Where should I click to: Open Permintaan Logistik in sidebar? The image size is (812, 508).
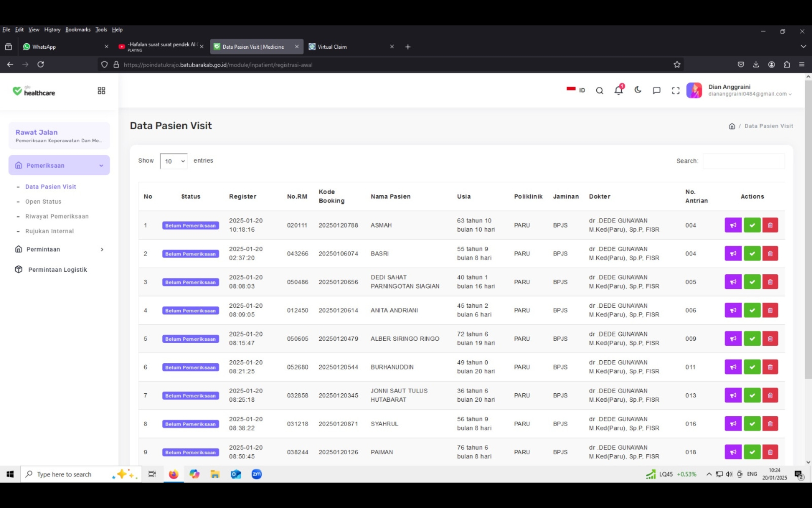(58, 270)
